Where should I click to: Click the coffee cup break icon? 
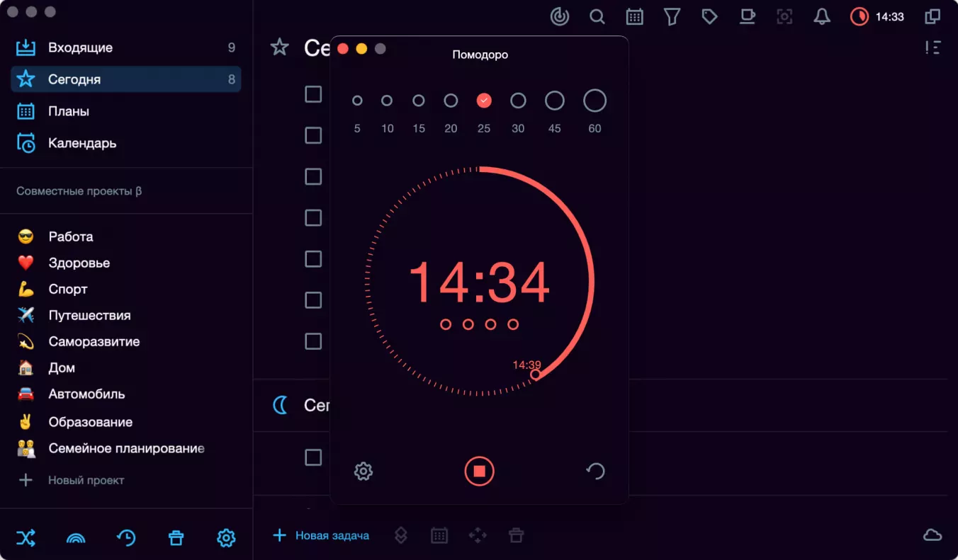pyautogui.click(x=747, y=16)
